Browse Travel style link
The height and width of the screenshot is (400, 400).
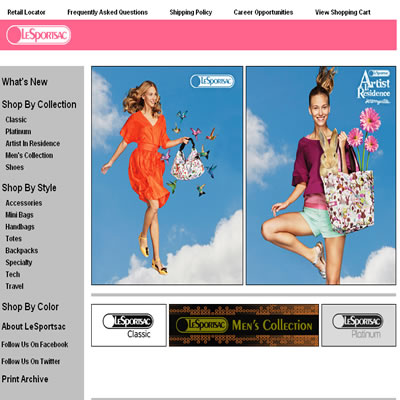click(x=14, y=286)
